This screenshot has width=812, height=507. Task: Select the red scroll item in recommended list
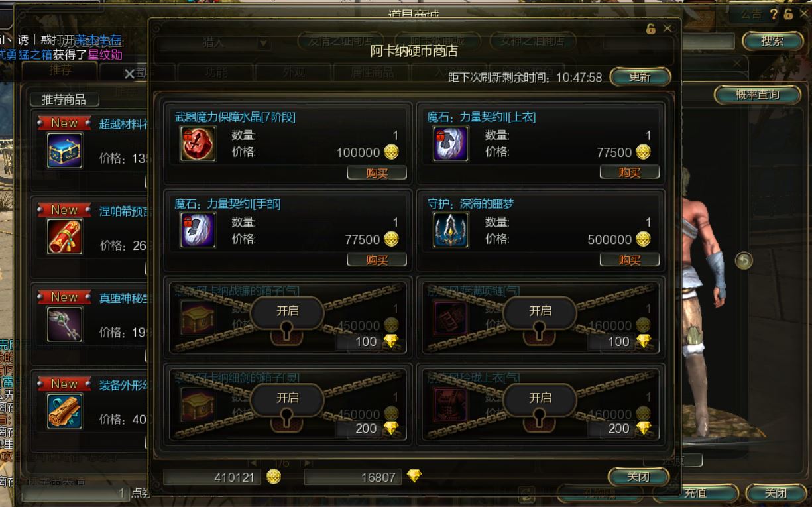tap(65, 237)
